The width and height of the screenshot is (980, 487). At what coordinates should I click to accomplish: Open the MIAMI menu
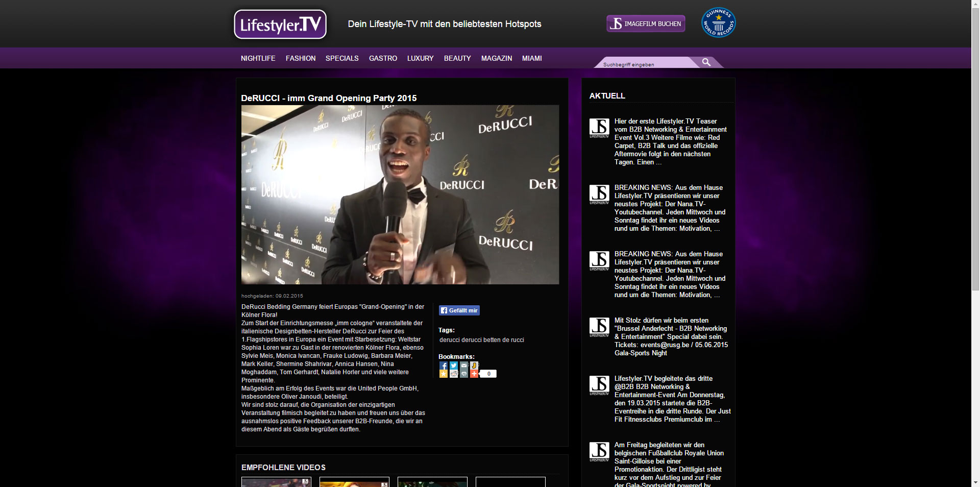pyautogui.click(x=532, y=58)
